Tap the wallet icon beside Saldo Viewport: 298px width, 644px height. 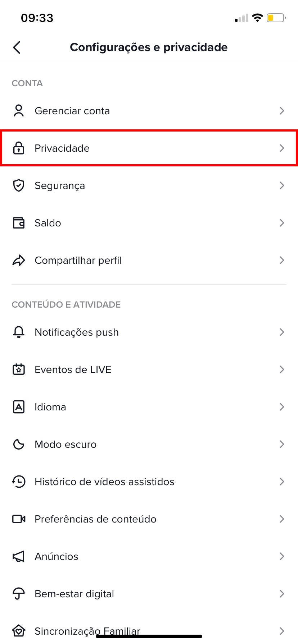tap(19, 223)
